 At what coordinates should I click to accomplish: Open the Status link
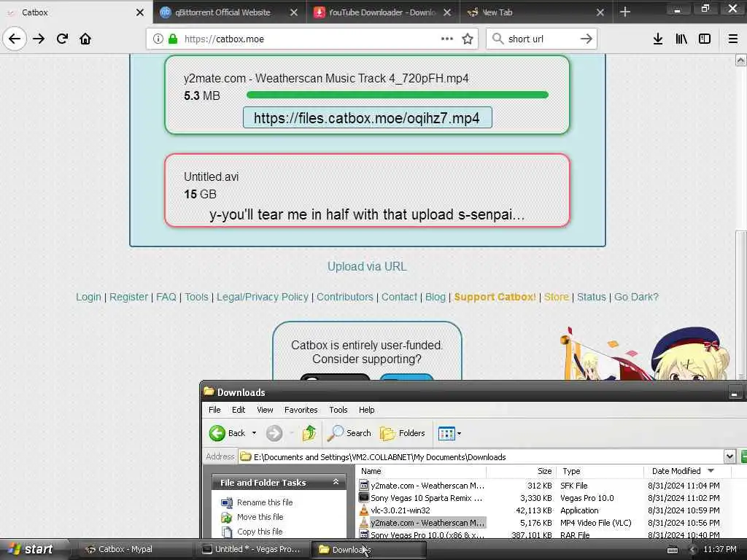[591, 297]
